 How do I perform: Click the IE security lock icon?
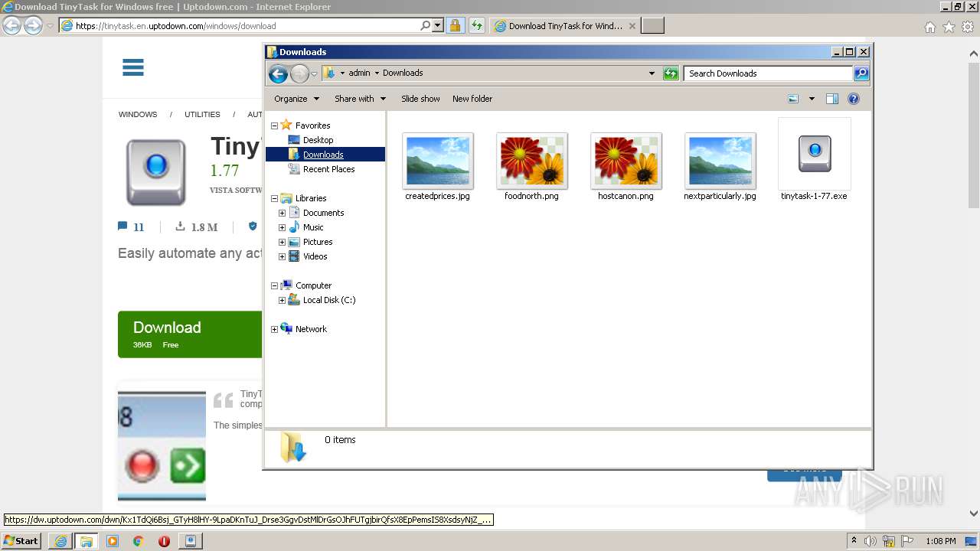point(455,26)
